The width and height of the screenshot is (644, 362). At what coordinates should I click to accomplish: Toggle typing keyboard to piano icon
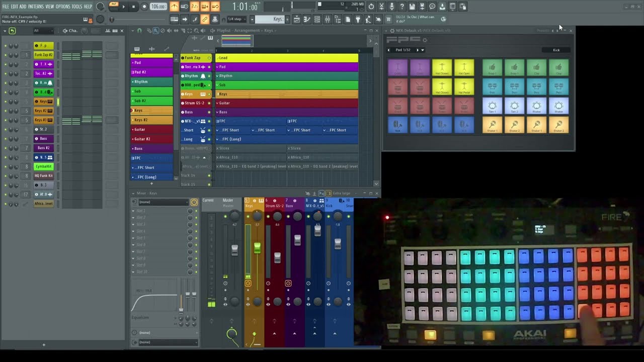(174, 19)
